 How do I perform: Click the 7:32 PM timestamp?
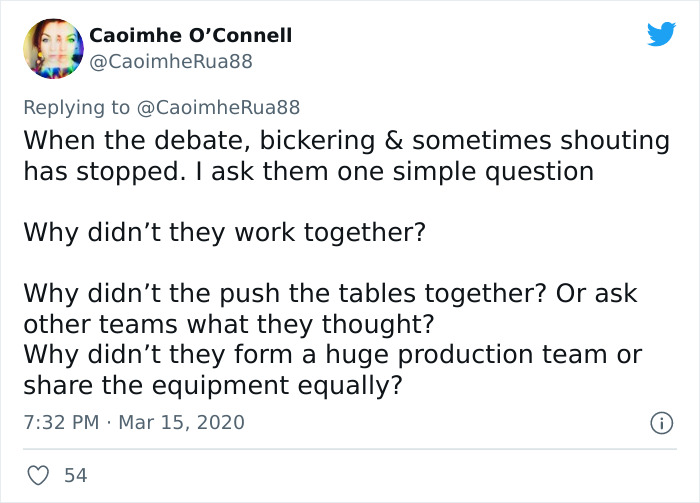click(62, 422)
